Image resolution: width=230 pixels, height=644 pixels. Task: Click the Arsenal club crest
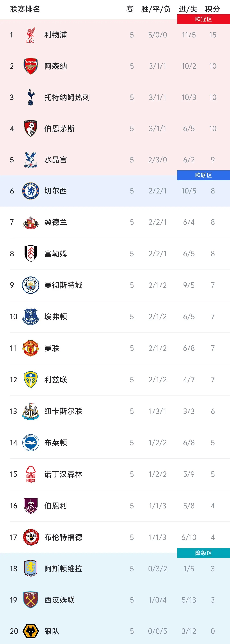click(x=31, y=66)
